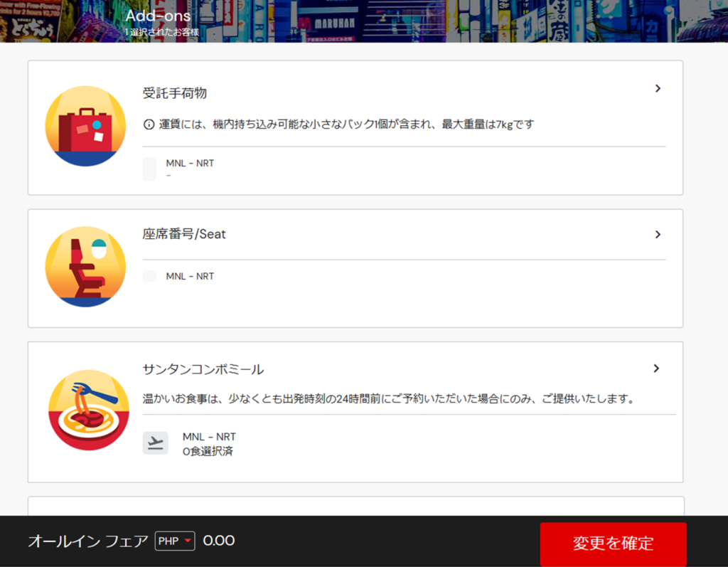728x567 pixels.
Task: Click the pasta meal illustration icon
Action: click(89, 410)
